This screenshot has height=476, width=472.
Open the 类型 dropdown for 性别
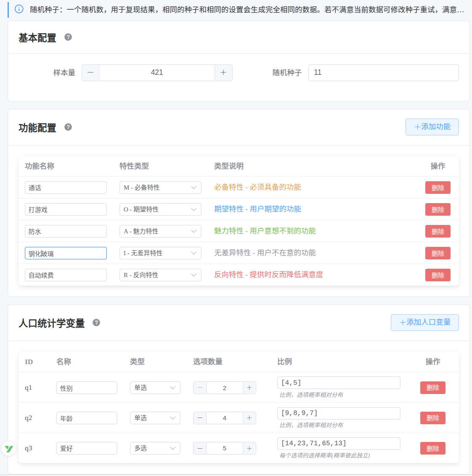pyautogui.click(x=155, y=387)
